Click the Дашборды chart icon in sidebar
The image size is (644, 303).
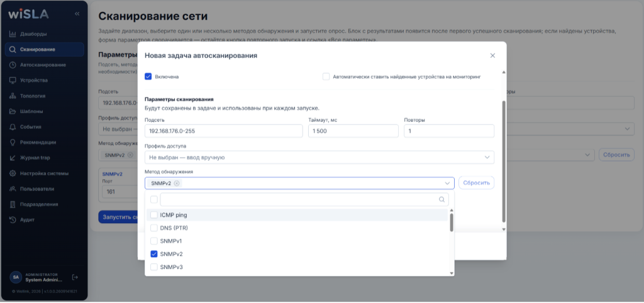(x=13, y=34)
